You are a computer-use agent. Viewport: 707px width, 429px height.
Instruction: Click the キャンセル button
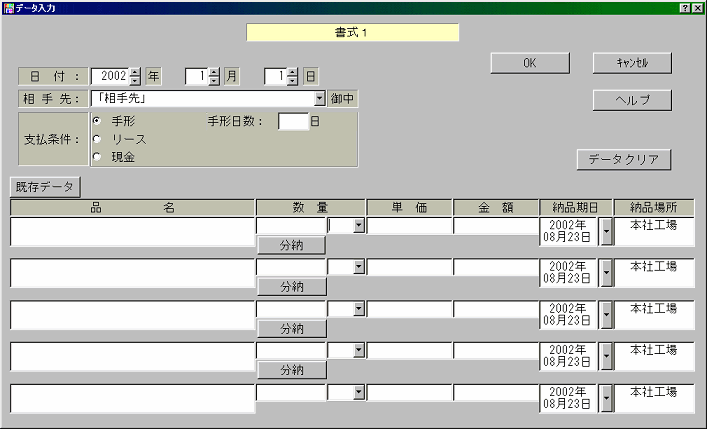point(630,62)
